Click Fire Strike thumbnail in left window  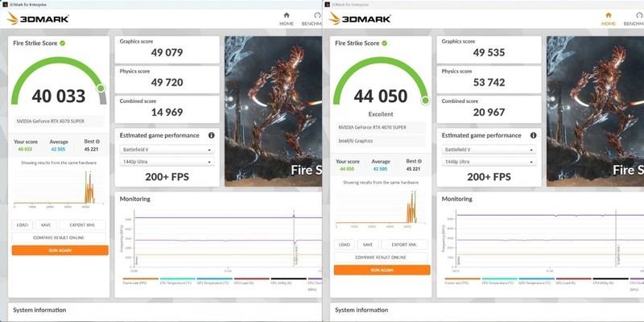pyautogui.click(x=273, y=111)
